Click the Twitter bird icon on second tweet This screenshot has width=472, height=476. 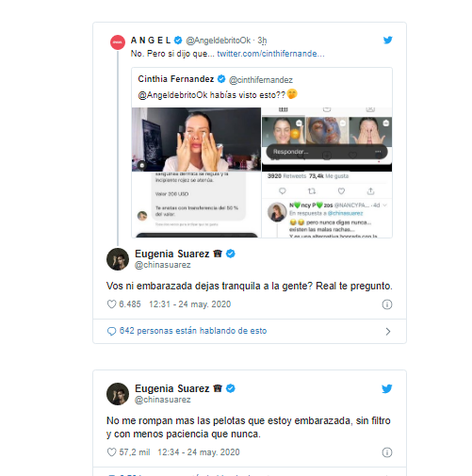tap(387, 388)
